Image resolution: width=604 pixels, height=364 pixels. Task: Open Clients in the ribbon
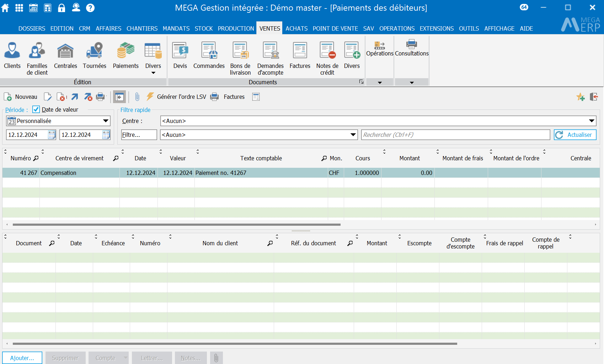click(12, 55)
